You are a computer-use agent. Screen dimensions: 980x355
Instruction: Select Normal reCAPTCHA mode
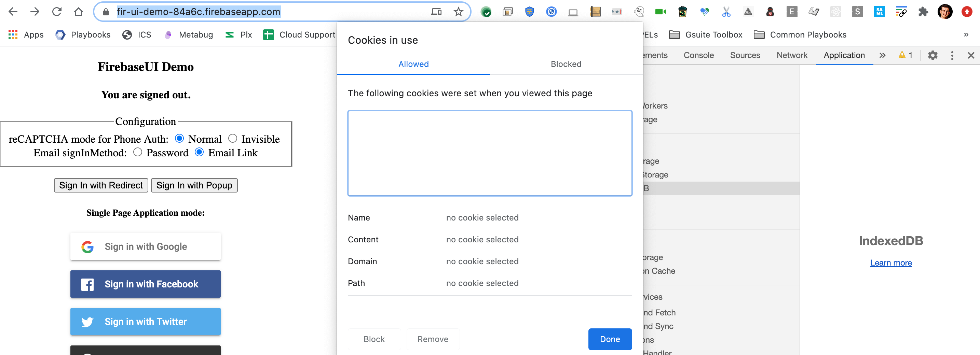179,138
